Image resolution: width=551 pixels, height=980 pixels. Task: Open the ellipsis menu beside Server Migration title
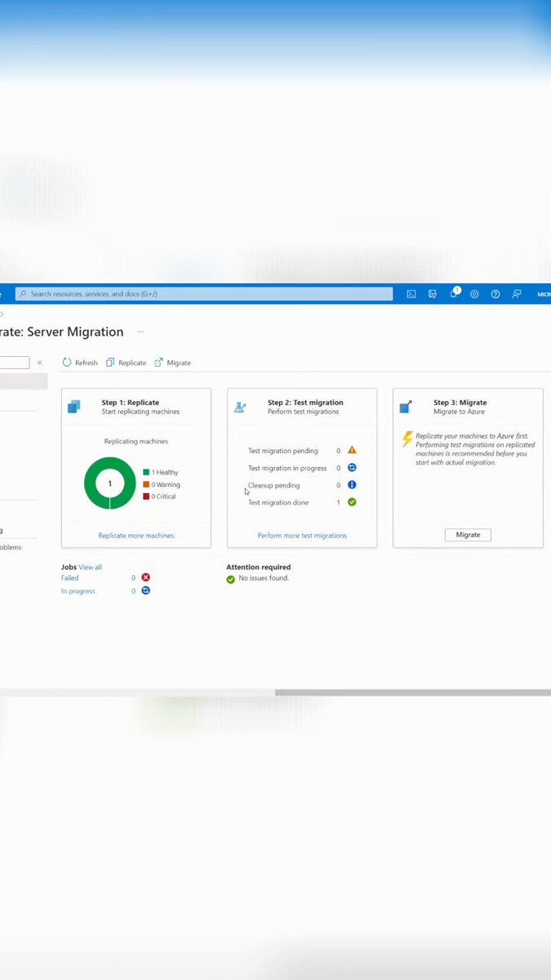point(140,332)
